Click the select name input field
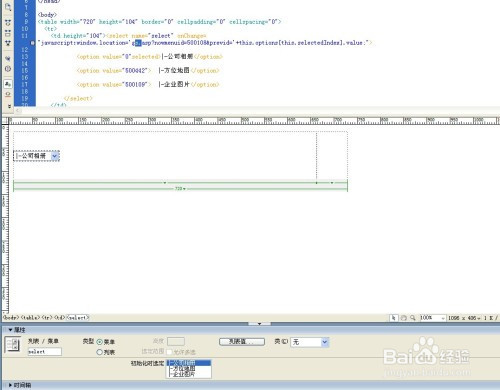Viewport: 500px width, 390px height. click(44, 351)
